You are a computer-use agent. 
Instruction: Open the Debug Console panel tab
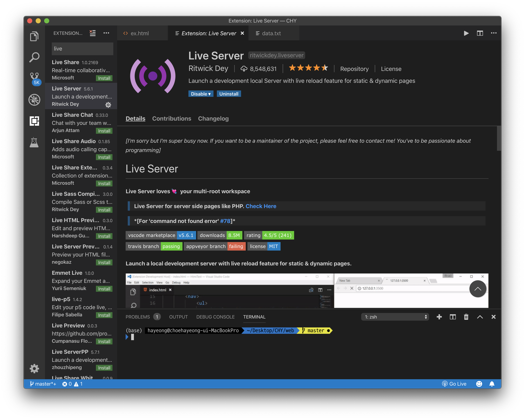[216, 317]
